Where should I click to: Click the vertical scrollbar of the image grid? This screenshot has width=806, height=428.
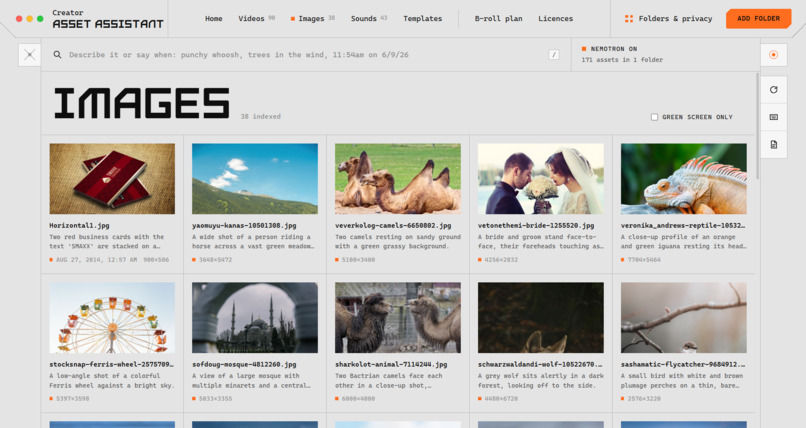757,126
